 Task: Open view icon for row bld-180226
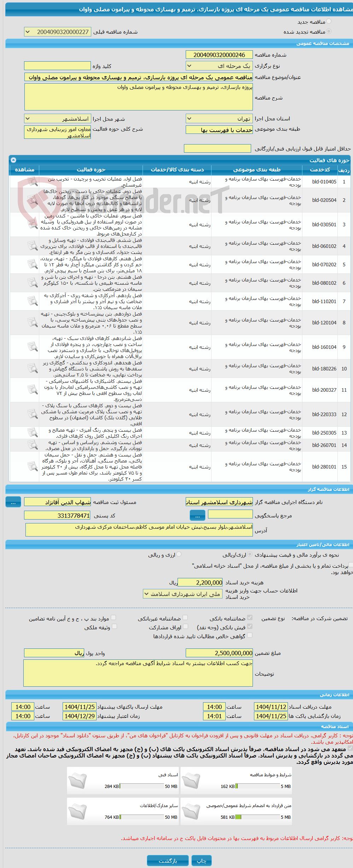(x=33, y=368)
